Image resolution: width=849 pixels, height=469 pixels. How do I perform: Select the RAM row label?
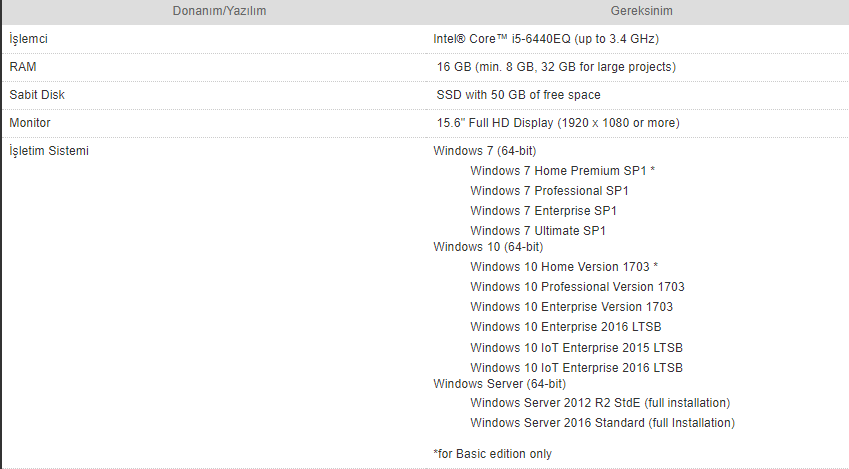coord(23,67)
